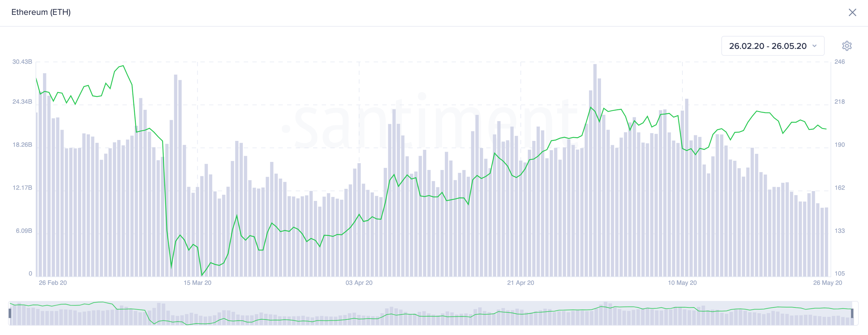Expand the date picker chevron arrow
Screen dimensions: 868x335
[814, 46]
